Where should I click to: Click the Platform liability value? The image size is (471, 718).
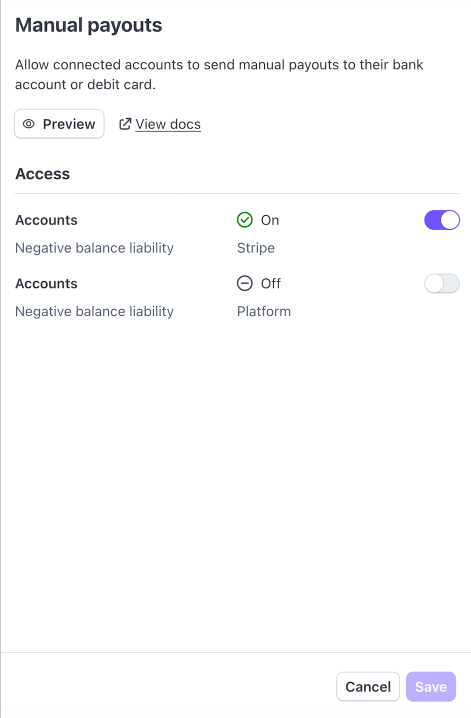(x=264, y=311)
